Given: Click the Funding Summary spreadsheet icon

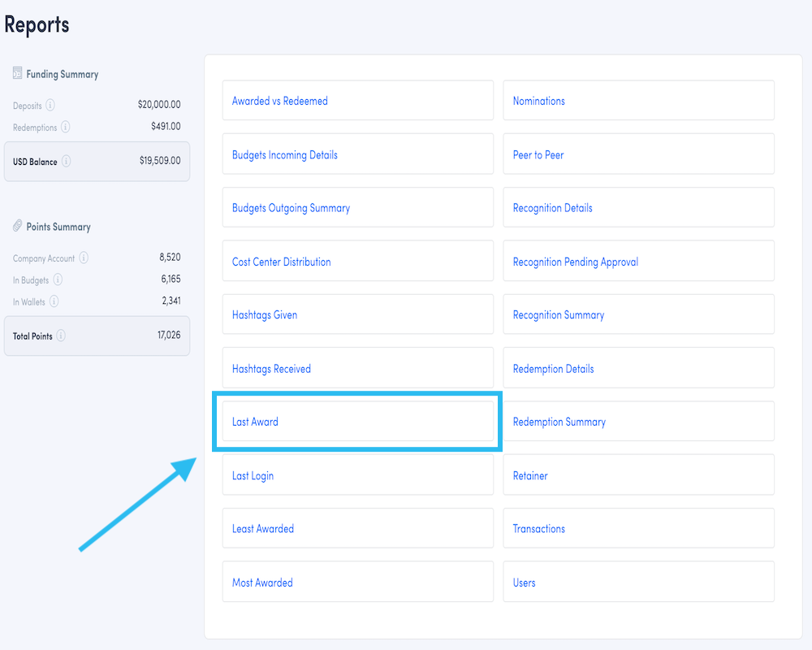Looking at the screenshot, I should [15, 73].
